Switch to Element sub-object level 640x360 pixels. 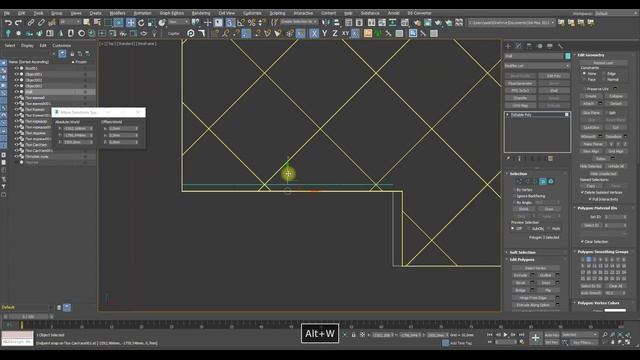[x=551, y=181]
